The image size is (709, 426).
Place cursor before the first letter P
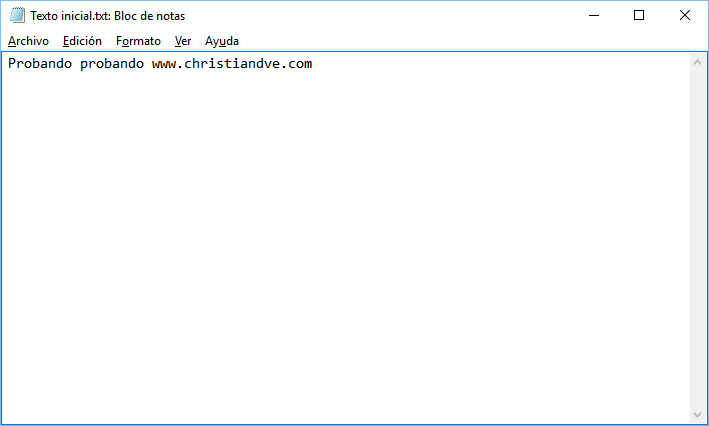[8, 64]
